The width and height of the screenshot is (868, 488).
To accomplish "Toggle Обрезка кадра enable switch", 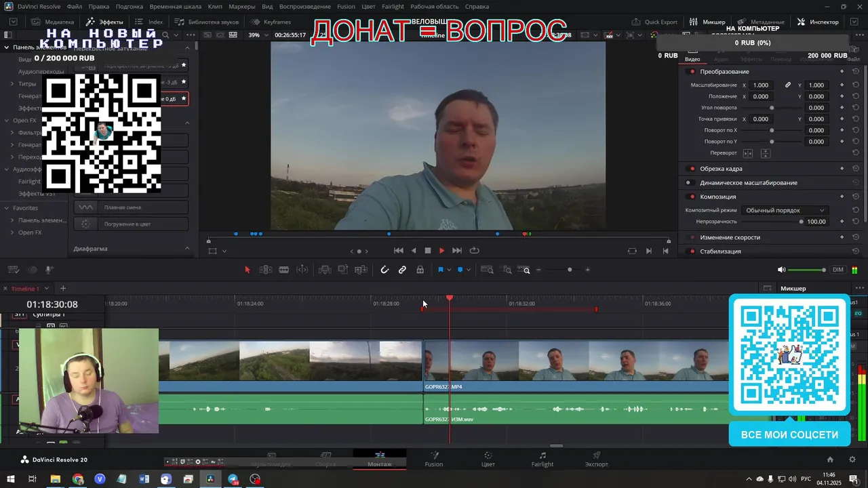I will pos(692,169).
